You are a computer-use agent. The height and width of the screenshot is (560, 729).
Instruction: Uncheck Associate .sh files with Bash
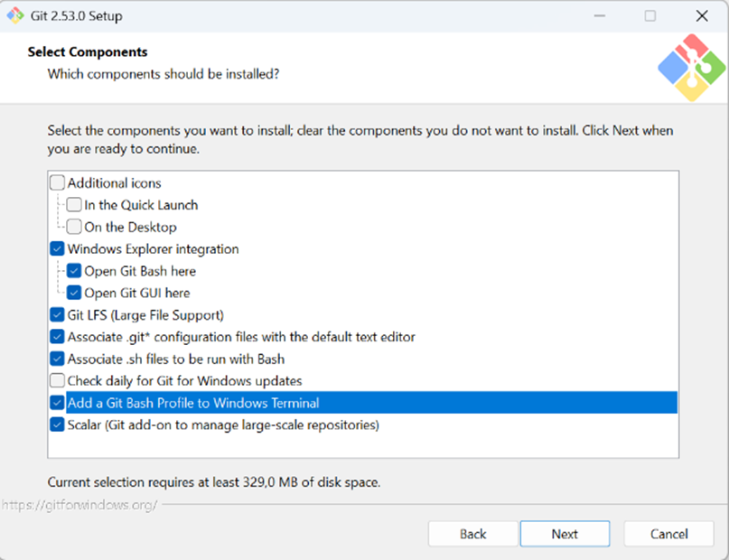(57, 359)
